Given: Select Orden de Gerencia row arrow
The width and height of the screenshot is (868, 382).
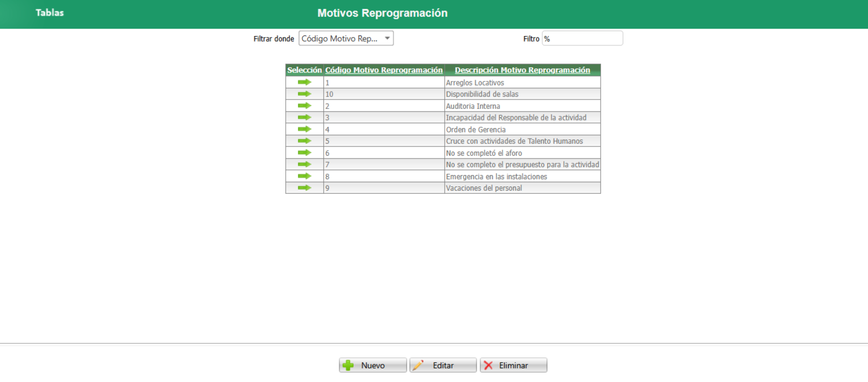Looking at the screenshot, I should tap(304, 129).
